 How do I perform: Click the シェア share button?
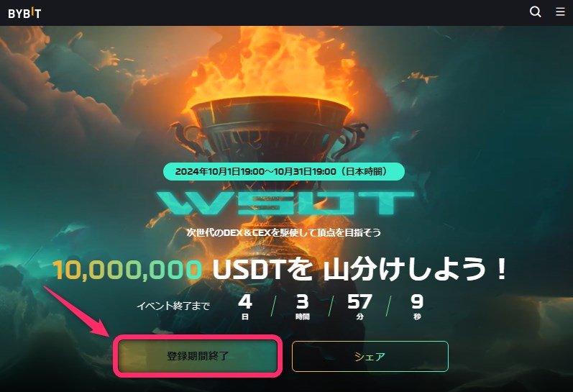coord(370,356)
